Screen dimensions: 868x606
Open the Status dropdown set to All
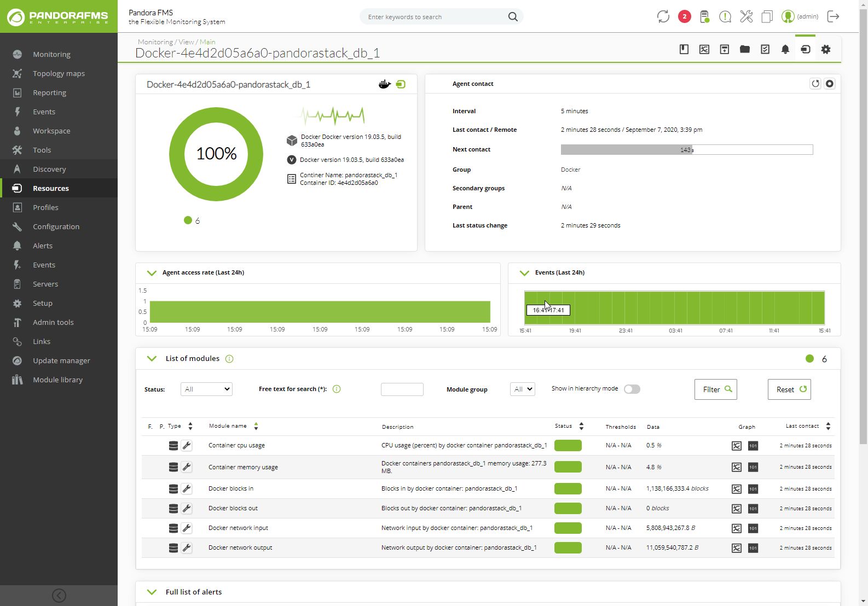pos(206,389)
